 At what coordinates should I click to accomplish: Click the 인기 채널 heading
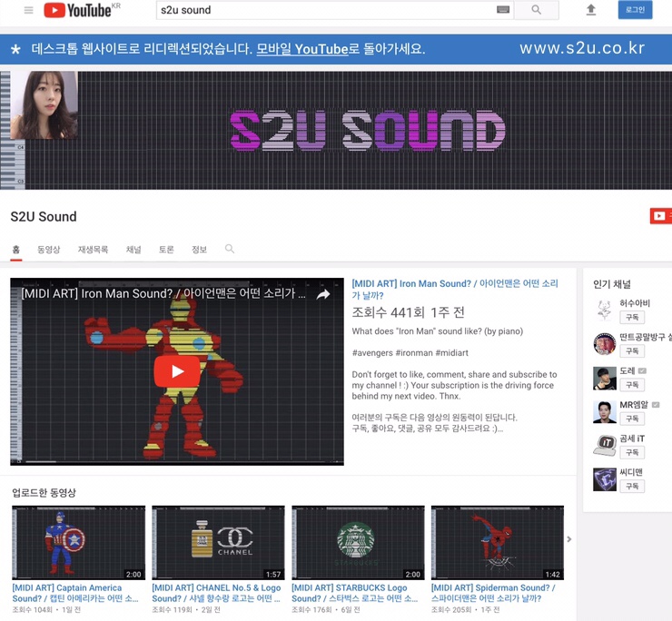pos(612,283)
